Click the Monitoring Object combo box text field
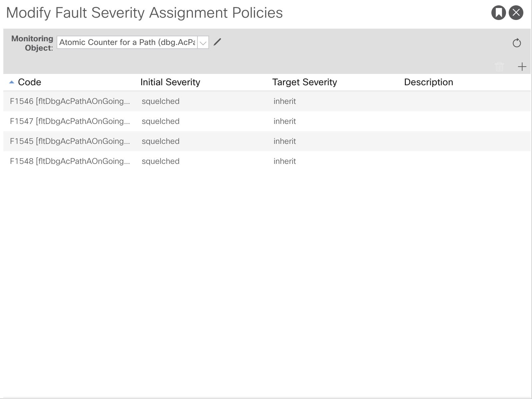The image size is (532, 399). click(127, 42)
